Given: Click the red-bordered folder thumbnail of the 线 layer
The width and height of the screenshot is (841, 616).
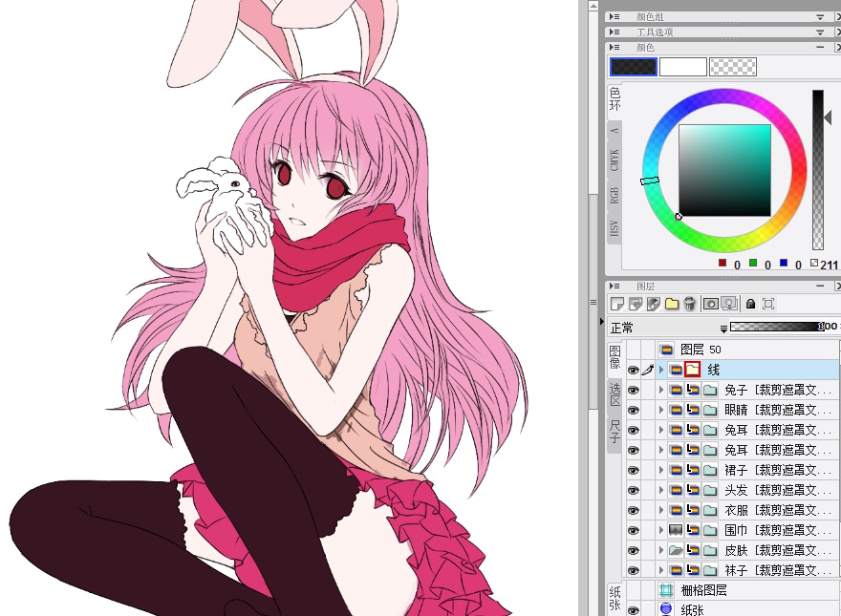Looking at the screenshot, I should coord(693,369).
